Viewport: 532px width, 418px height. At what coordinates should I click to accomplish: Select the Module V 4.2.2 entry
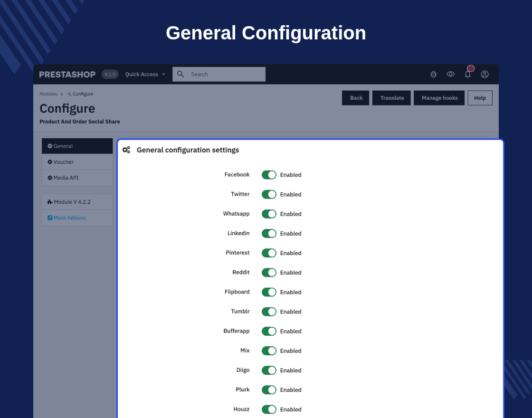coord(77,202)
